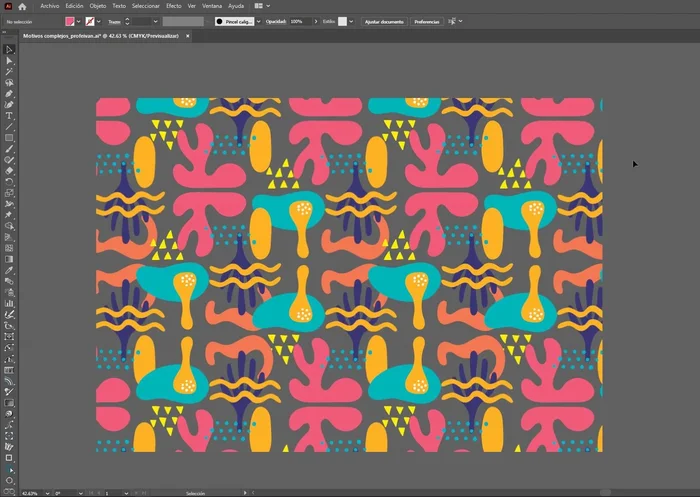Viewport: 700px width, 497px height.
Task: Click the Home icon in top bar
Action: [22, 6]
